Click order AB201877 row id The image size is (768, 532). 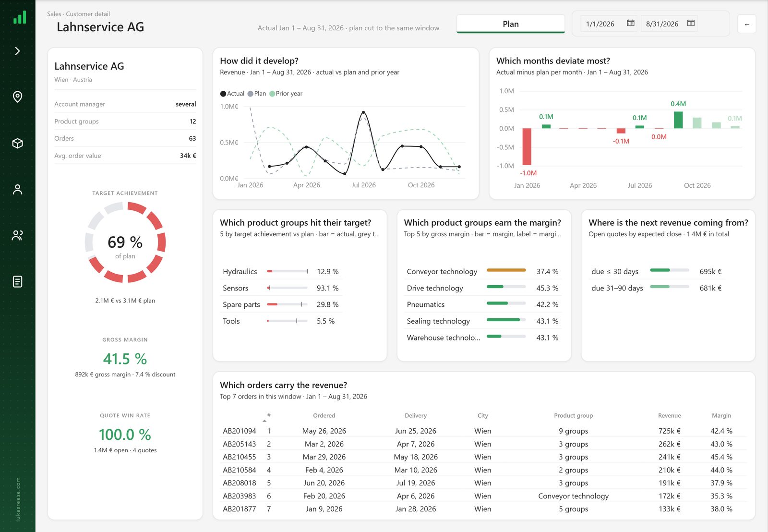[x=240, y=509]
